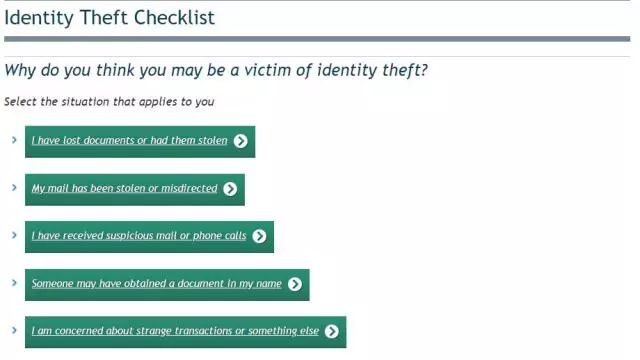Click the thick gray divider bar under title
The width and height of the screenshot is (640, 360).
[317, 39]
